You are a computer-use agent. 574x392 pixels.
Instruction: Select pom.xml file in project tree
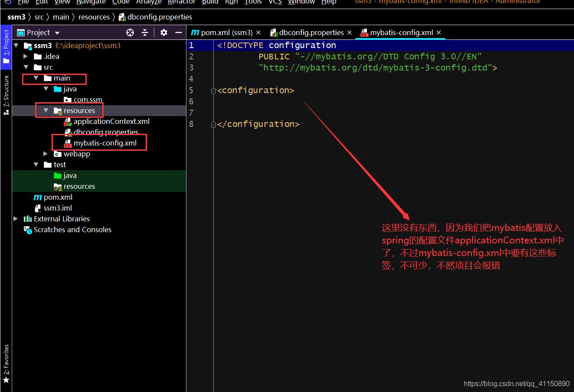[58, 197]
